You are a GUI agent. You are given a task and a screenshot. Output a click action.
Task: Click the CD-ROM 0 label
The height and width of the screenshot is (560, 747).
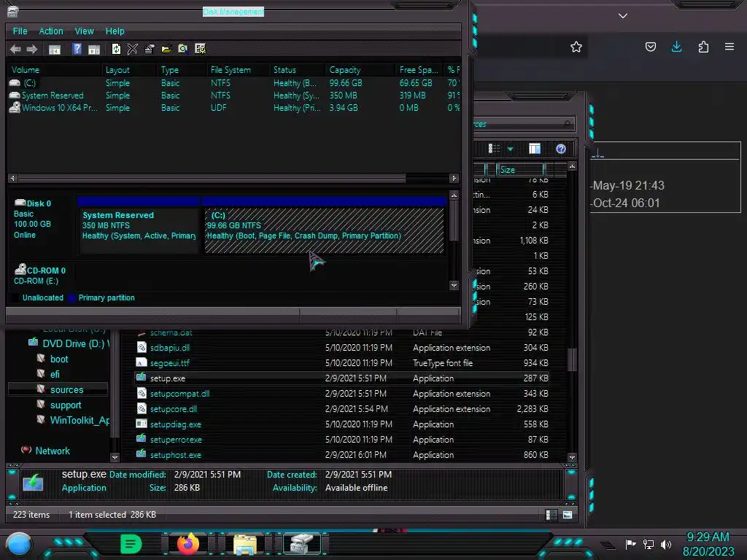tap(46, 271)
